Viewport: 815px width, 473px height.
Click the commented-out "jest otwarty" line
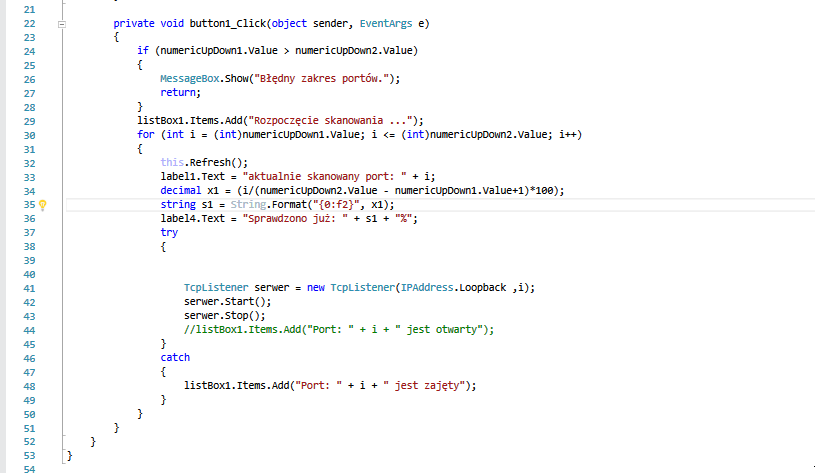click(338, 330)
